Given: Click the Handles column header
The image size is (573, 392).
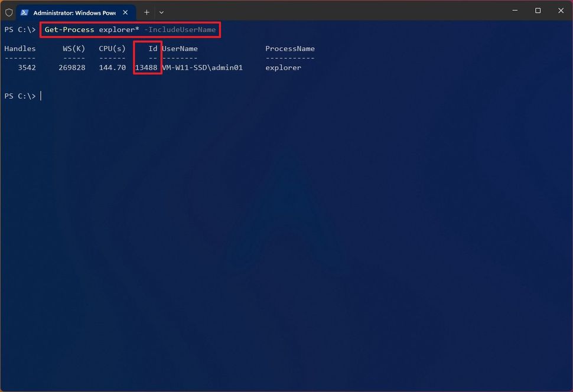Looking at the screenshot, I should (x=19, y=48).
